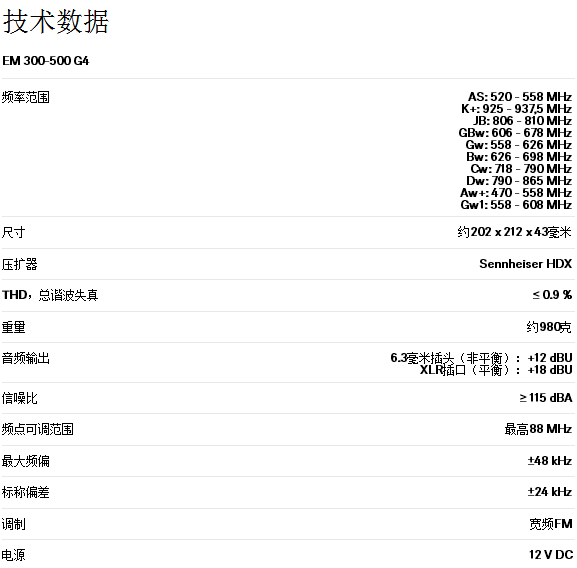Select the Sennheiser HDX compander value
This screenshot has width=577, height=568.
tap(526, 264)
